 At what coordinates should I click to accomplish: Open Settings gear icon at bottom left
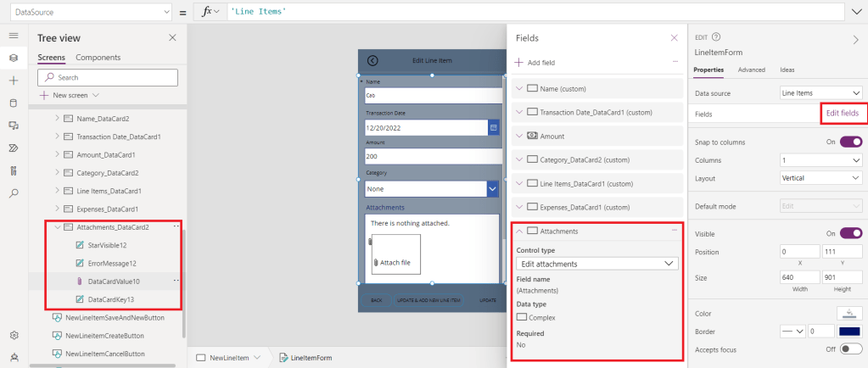(13, 336)
